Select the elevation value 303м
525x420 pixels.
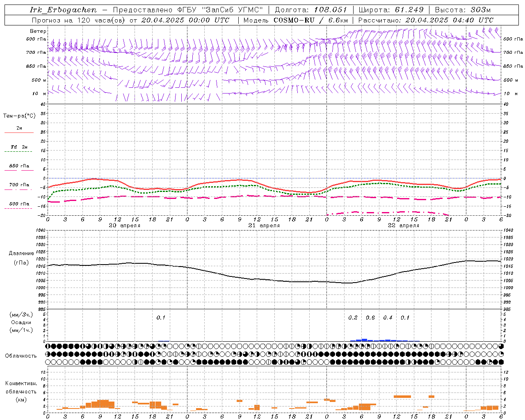click(x=481, y=10)
